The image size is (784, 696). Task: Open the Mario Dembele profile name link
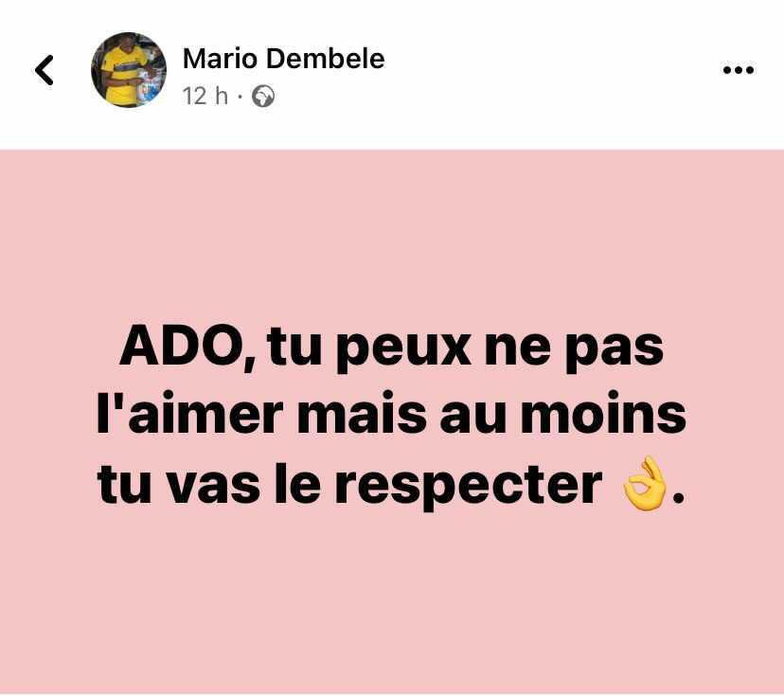coord(283,59)
